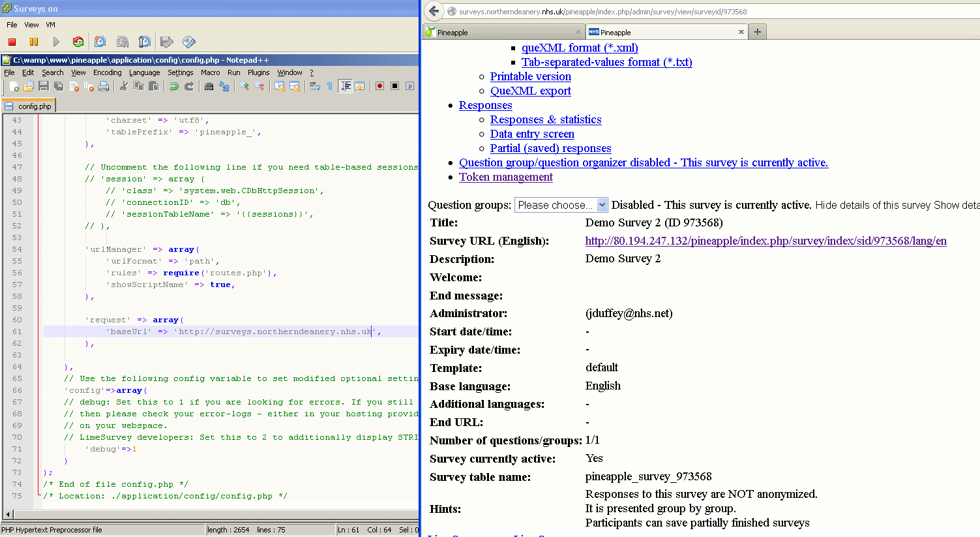980x537 pixels.
Task: Reset the virtual machine using the reset icon
Action: (78, 42)
